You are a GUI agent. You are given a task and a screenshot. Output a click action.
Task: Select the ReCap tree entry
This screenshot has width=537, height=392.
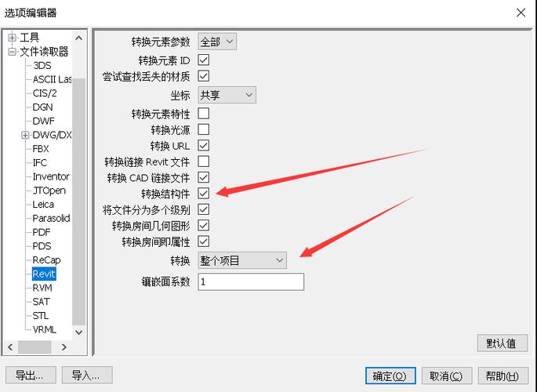pos(46,260)
